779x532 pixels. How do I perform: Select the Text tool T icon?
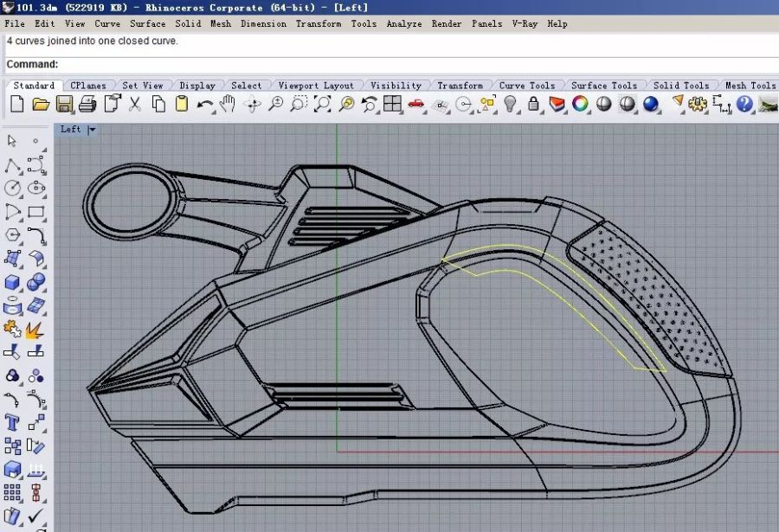(x=13, y=422)
